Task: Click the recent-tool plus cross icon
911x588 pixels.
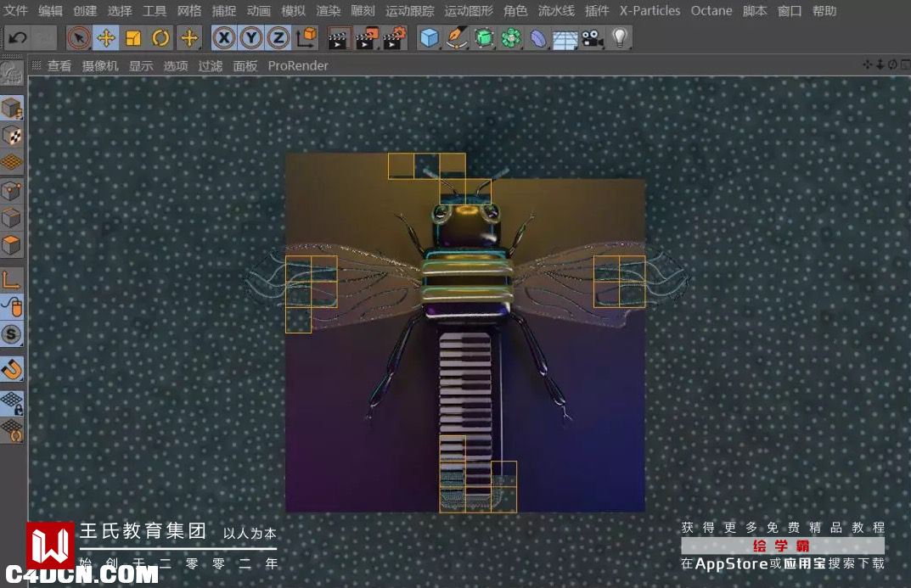Action: (x=188, y=38)
